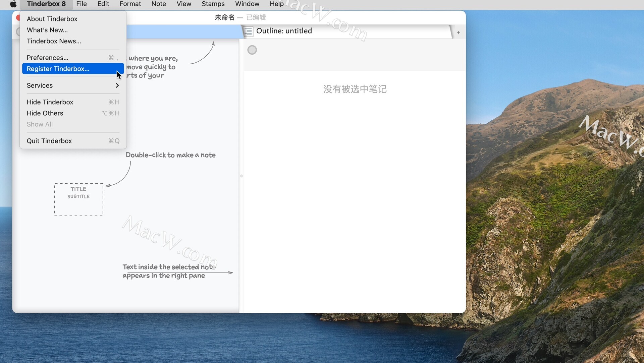Viewport: 644px width, 363px height.
Task: Click the dashed TITLE SUBTITLE note placeholder
Action: click(x=78, y=199)
